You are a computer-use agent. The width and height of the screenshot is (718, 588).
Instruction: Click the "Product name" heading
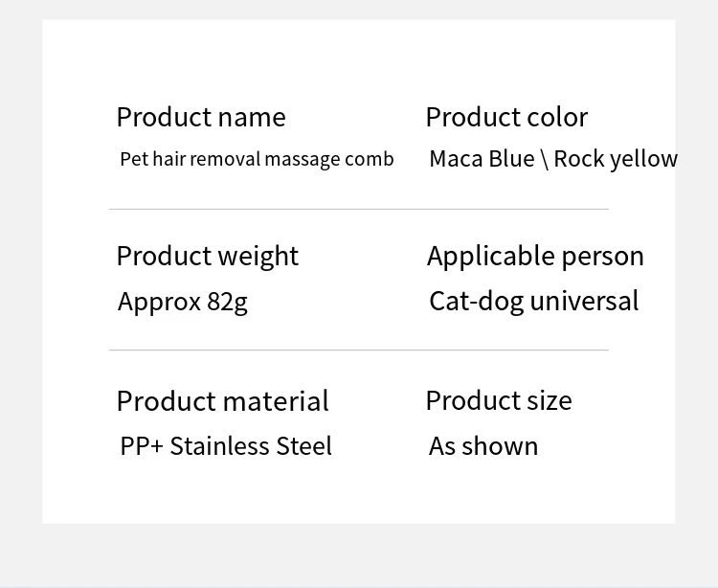201,117
